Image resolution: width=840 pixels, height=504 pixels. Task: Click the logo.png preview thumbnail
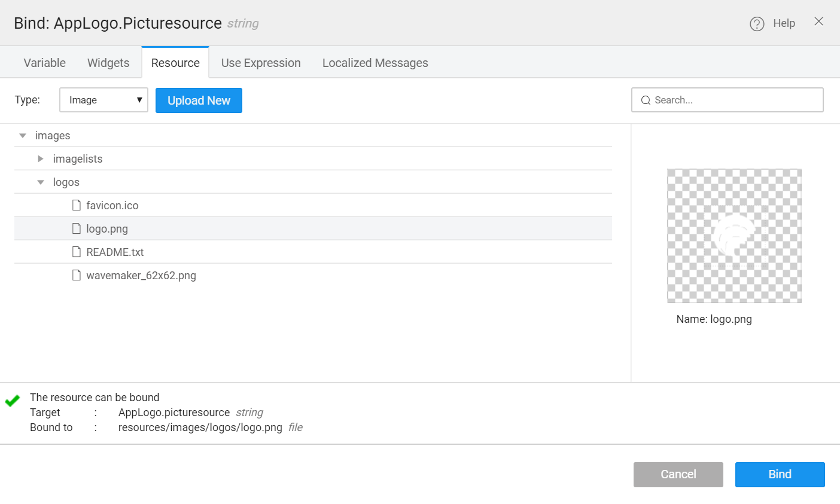734,236
